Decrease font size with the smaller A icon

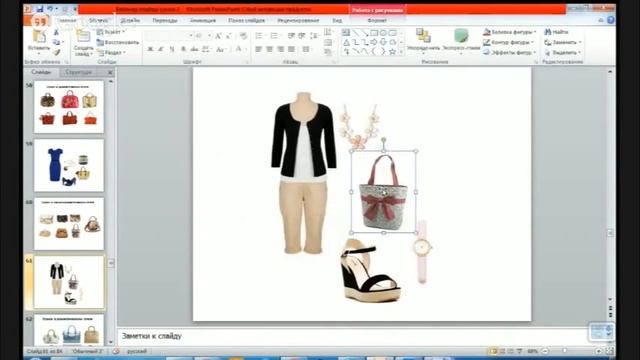click(x=229, y=36)
